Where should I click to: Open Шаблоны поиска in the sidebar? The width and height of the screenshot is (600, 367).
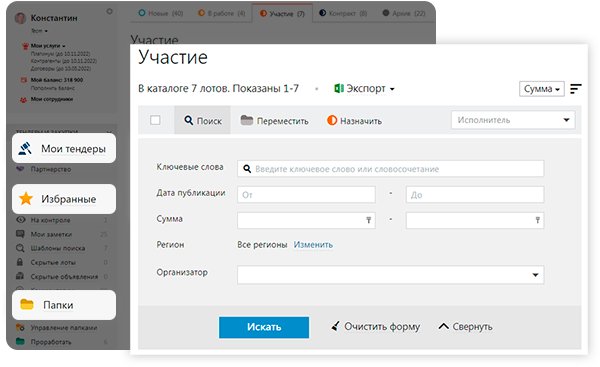pyautogui.click(x=58, y=248)
